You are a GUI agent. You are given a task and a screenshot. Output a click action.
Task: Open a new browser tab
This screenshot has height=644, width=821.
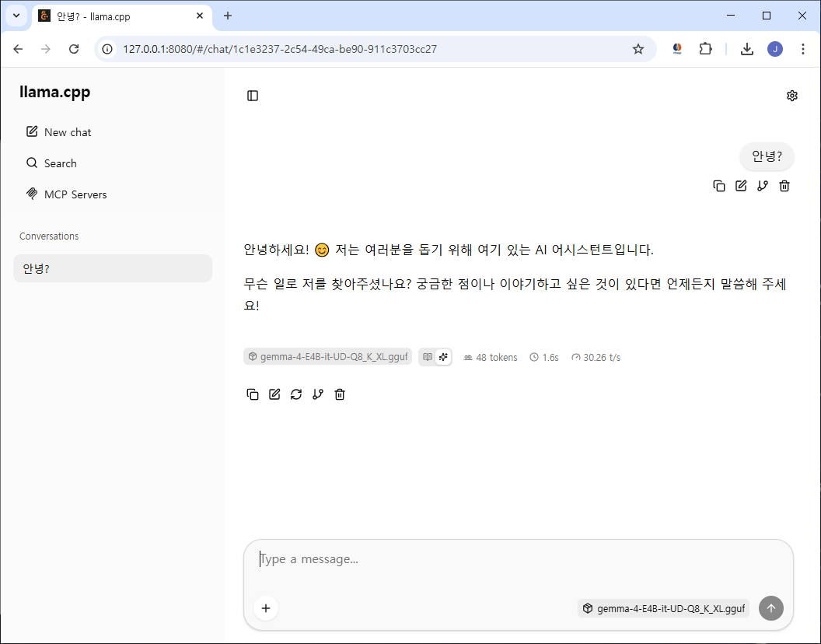pyautogui.click(x=227, y=16)
